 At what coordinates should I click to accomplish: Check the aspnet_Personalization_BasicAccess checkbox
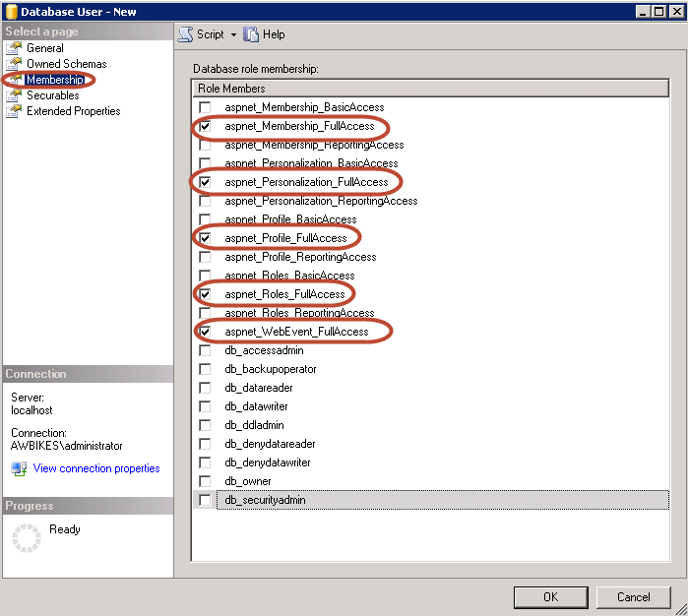pyautogui.click(x=205, y=163)
